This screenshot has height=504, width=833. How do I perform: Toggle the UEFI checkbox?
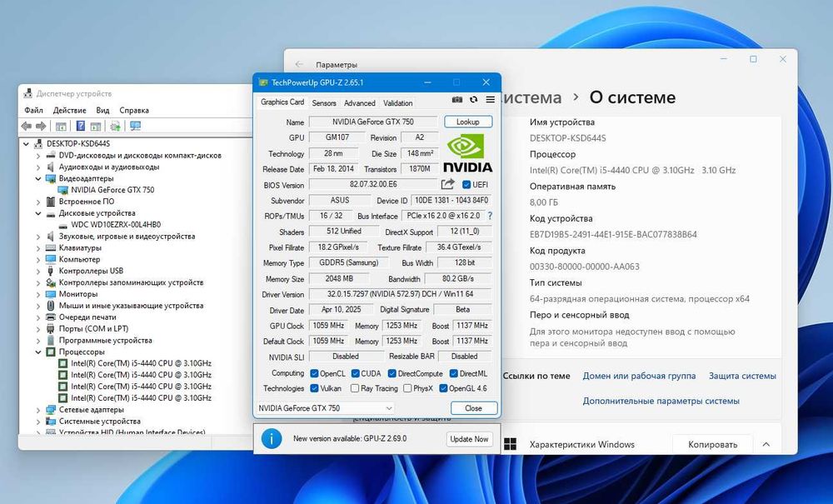tap(466, 185)
